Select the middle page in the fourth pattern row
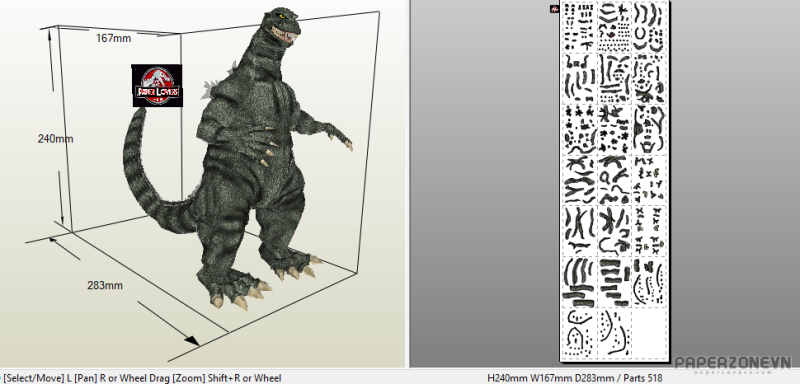 (x=615, y=180)
